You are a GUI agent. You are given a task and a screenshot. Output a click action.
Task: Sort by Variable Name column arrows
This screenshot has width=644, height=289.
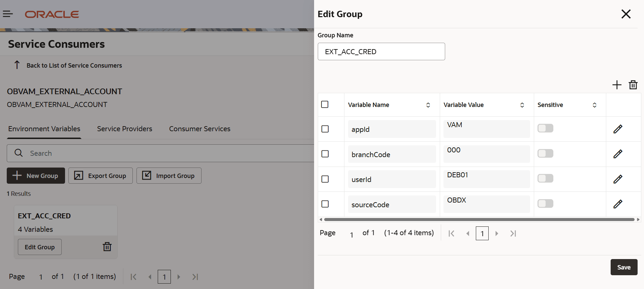pyautogui.click(x=428, y=105)
